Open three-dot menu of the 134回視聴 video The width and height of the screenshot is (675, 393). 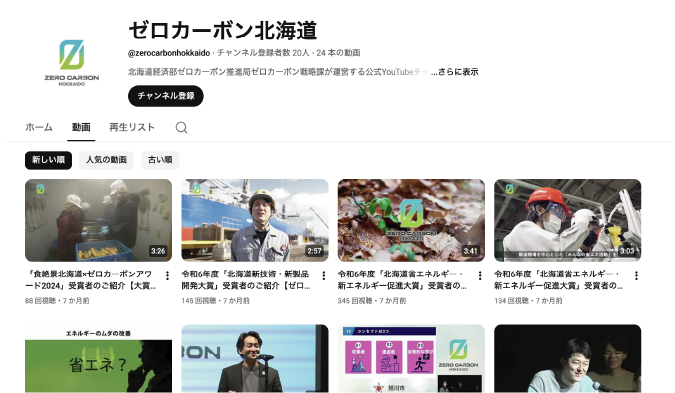[636, 275]
